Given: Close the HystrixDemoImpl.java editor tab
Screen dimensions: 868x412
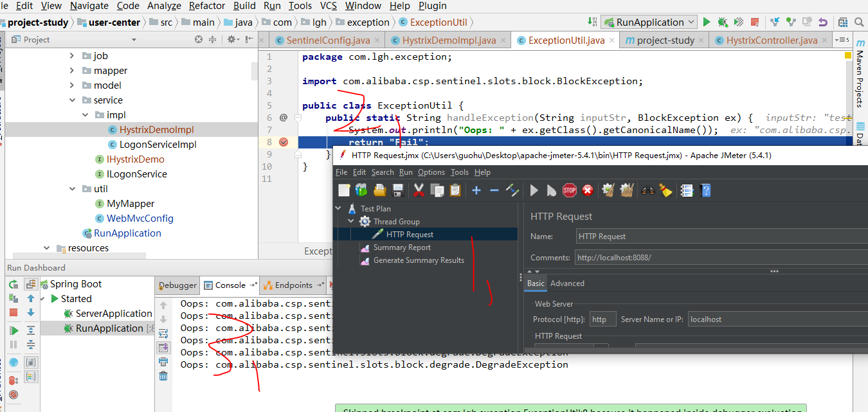Looking at the screenshot, I should 503,40.
